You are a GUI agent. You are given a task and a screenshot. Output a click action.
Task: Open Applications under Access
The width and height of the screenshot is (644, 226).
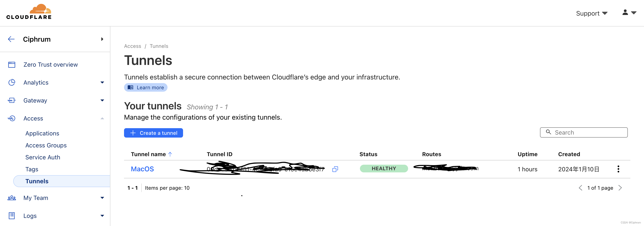coord(42,133)
